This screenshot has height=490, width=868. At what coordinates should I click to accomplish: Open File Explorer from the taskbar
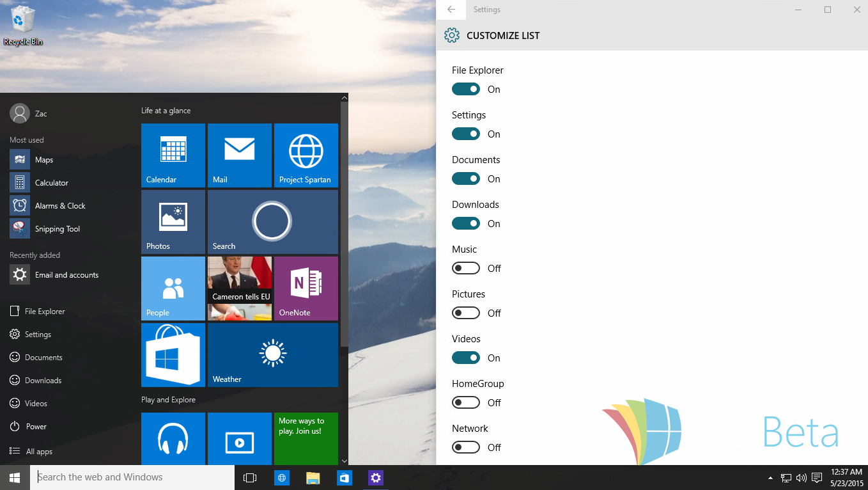(x=313, y=478)
